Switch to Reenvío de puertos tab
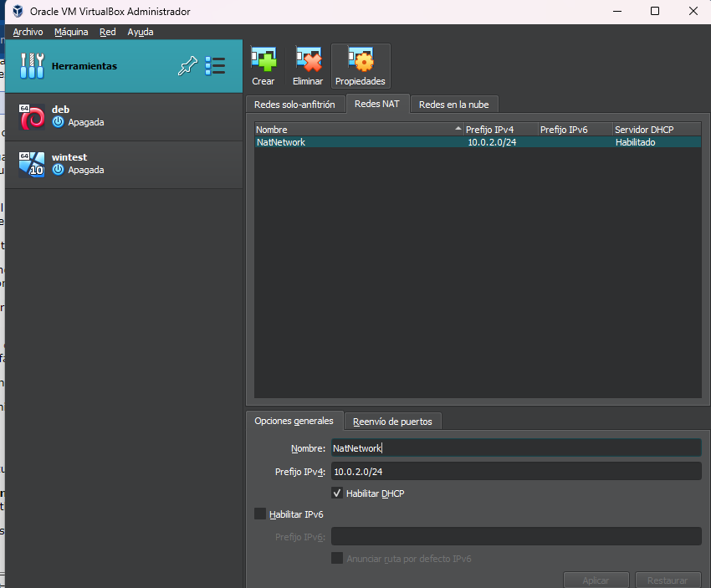This screenshot has height=588, width=711. [392, 422]
